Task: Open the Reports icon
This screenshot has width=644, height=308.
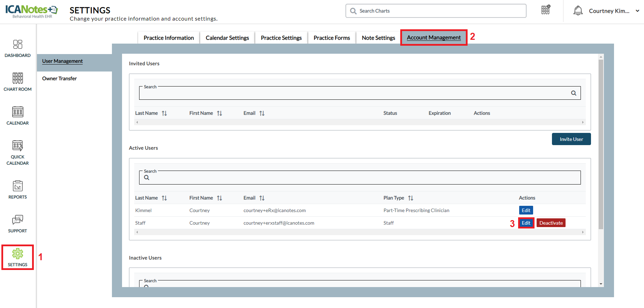Action: [x=17, y=189]
